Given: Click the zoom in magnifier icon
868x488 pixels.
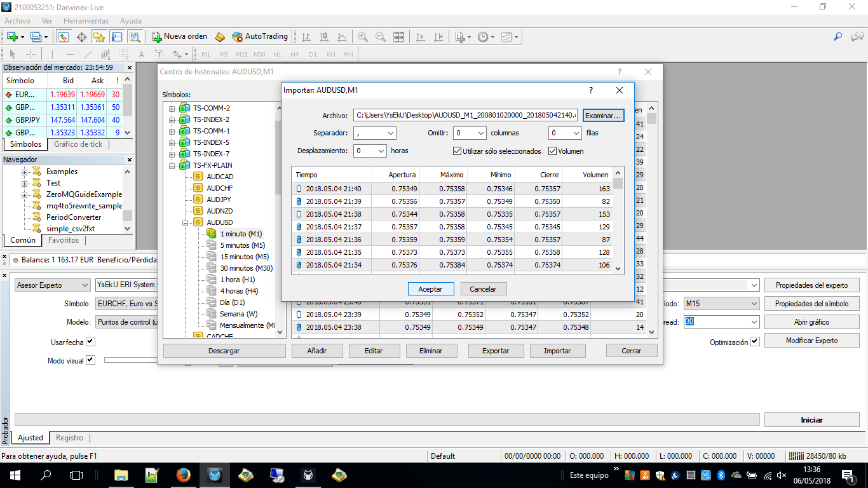Looking at the screenshot, I should point(363,37).
